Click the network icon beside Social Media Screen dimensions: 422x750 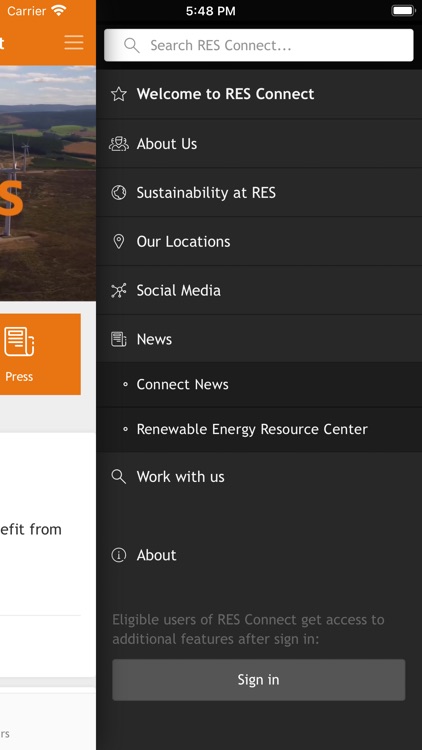tap(119, 290)
